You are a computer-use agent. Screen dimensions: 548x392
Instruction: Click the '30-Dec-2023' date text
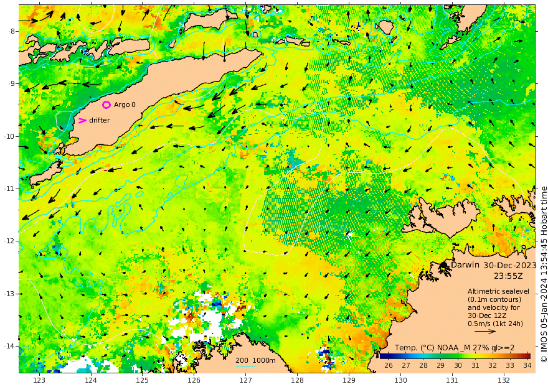tap(510, 265)
